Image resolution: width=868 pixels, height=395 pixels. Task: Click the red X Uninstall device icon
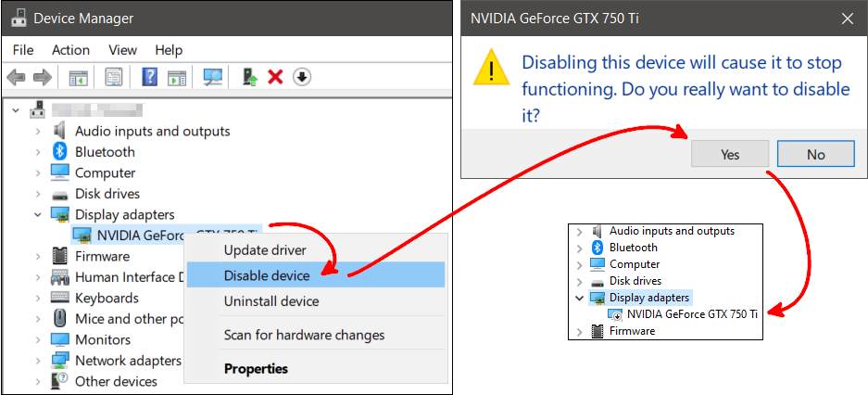coord(275,77)
